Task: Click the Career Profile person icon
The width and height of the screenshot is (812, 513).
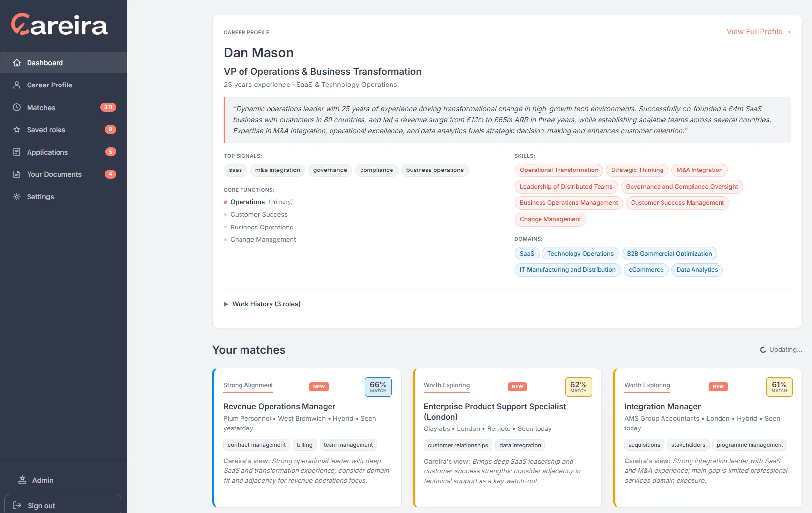Action: [17, 85]
